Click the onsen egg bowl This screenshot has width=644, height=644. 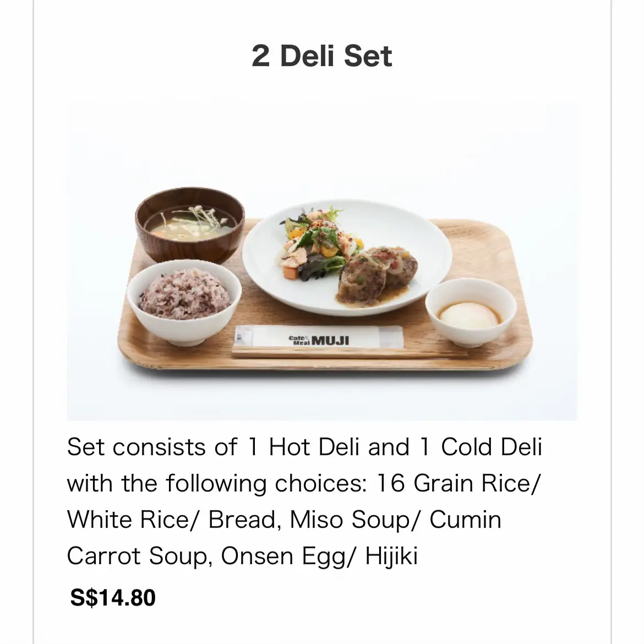tap(471, 311)
